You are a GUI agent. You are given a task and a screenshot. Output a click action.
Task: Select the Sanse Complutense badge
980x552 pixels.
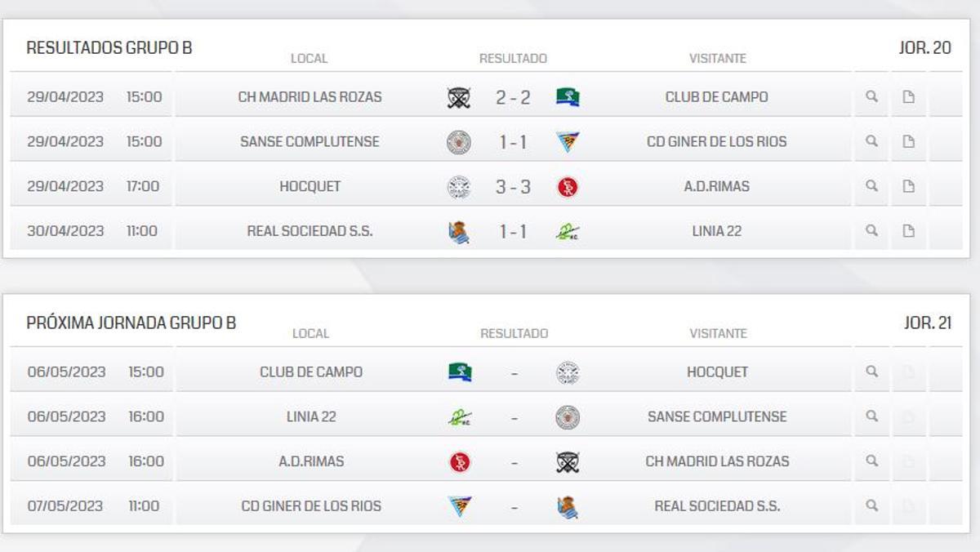tap(459, 141)
